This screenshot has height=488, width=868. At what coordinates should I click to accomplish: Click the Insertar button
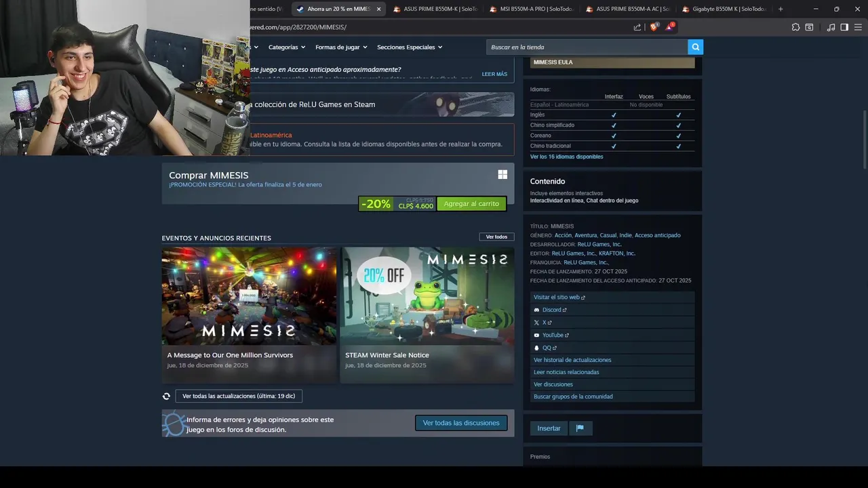coord(549,428)
